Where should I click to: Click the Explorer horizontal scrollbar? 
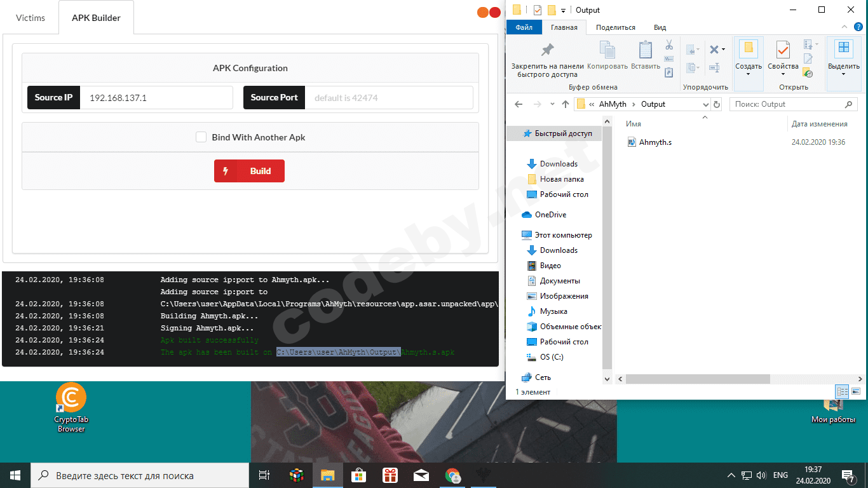point(698,379)
